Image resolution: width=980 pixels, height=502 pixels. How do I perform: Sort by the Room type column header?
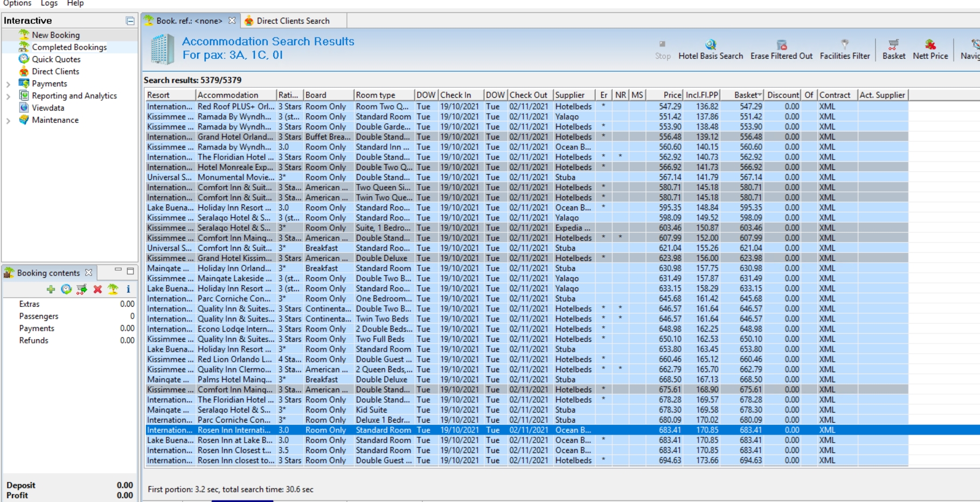pyautogui.click(x=384, y=95)
